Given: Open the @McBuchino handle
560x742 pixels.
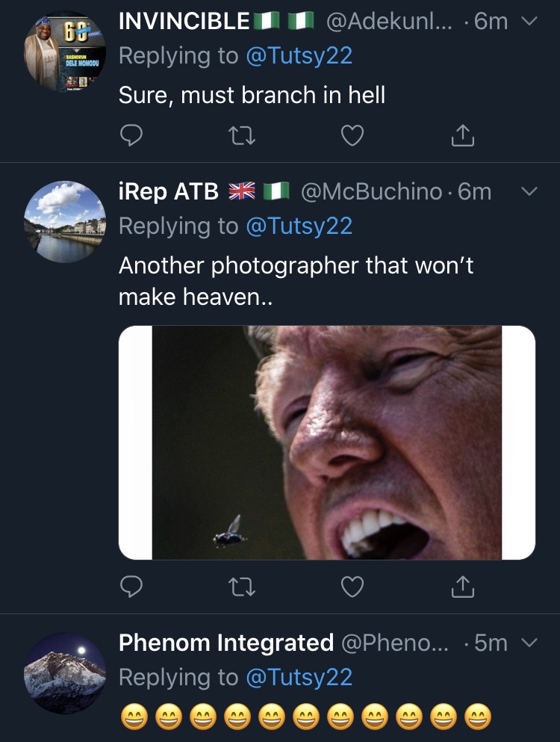Looking at the screenshot, I should (371, 192).
